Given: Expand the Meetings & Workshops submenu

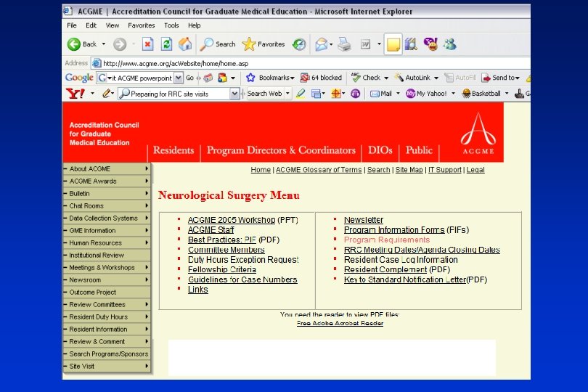Looking at the screenshot, I should (x=147, y=267).
